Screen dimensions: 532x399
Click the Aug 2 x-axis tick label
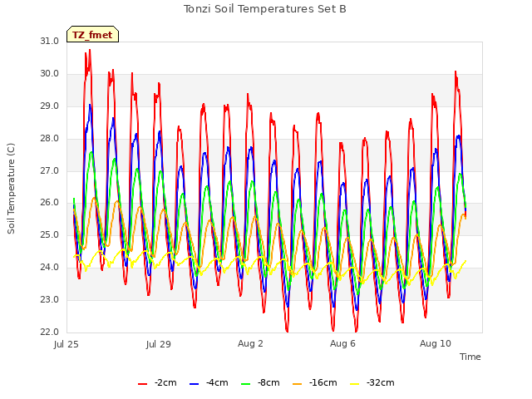(250, 343)
